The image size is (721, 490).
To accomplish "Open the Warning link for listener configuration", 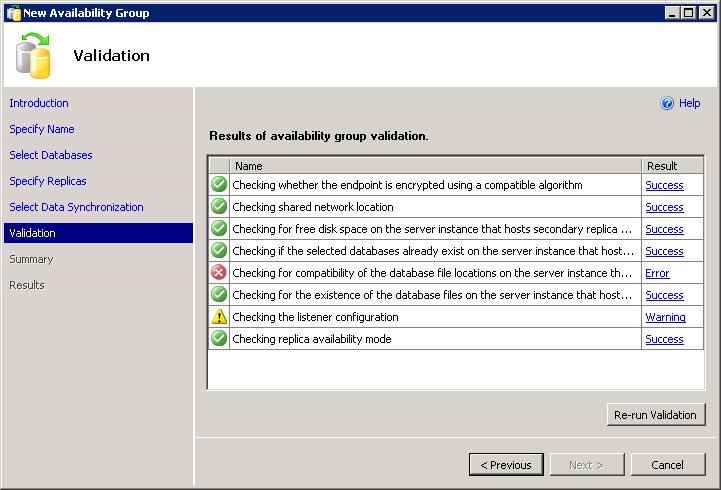I will [x=665, y=317].
